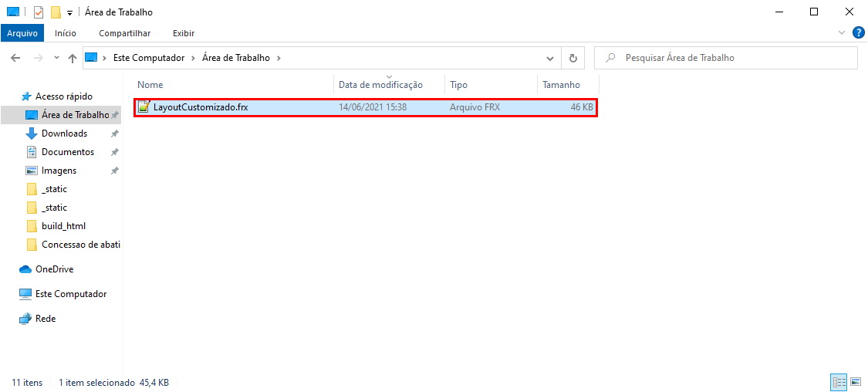Maximize the Área de Trabalho window
Screen dimensions: 868x392
[x=814, y=12]
